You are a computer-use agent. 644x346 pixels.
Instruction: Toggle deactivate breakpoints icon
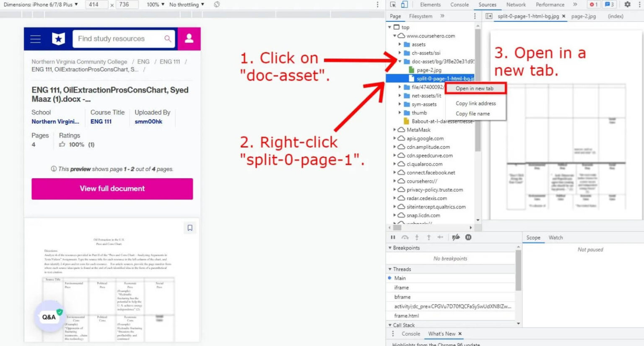tap(456, 237)
